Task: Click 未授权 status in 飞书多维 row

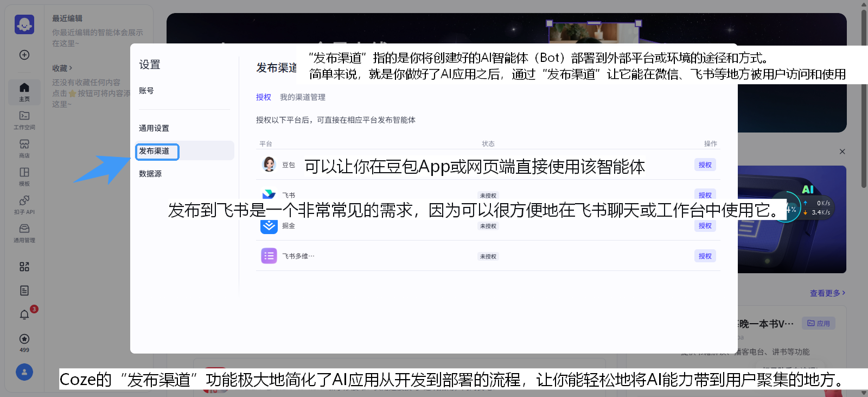Action: [488, 256]
